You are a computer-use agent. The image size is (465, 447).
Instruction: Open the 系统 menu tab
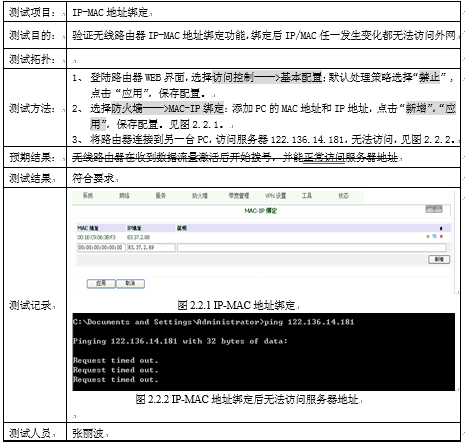pyautogui.click(x=88, y=196)
